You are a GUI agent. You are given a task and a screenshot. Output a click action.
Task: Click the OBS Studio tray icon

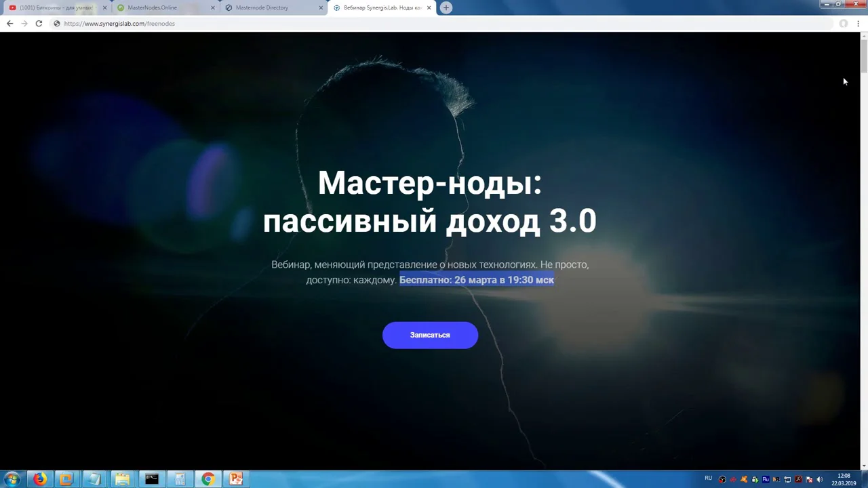tap(722, 480)
